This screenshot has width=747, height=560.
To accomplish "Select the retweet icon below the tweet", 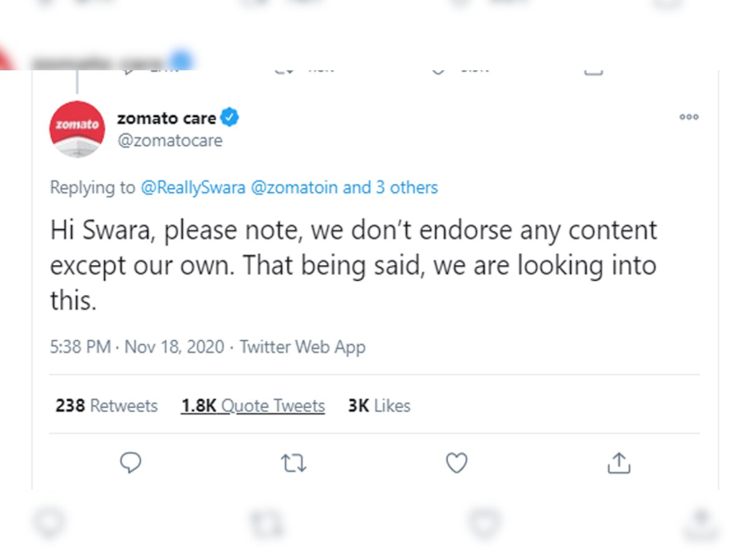I will tap(293, 463).
